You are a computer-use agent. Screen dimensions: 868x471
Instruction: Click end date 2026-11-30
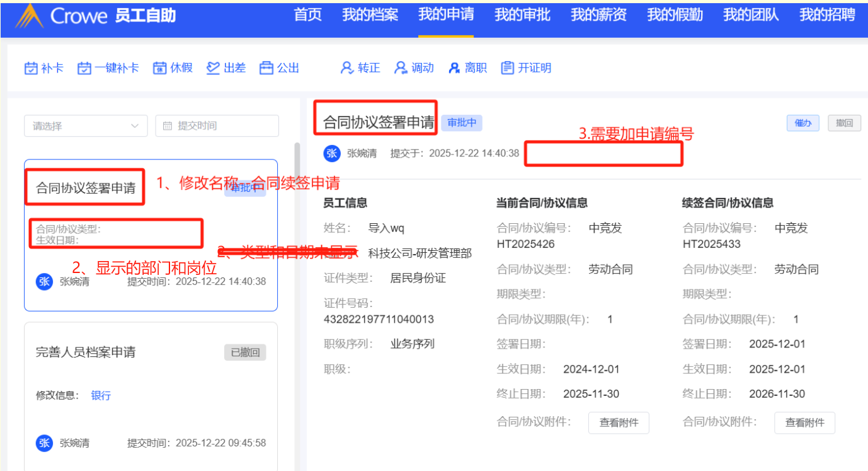click(777, 394)
